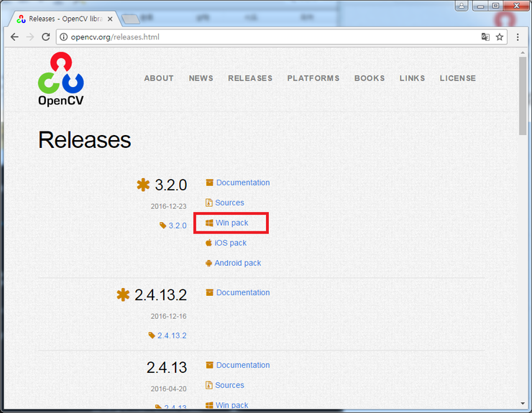Image resolution: width=532 pixels, height=413 pixels.
Task: Click the browser forward arrow
Action: point(30,37)
